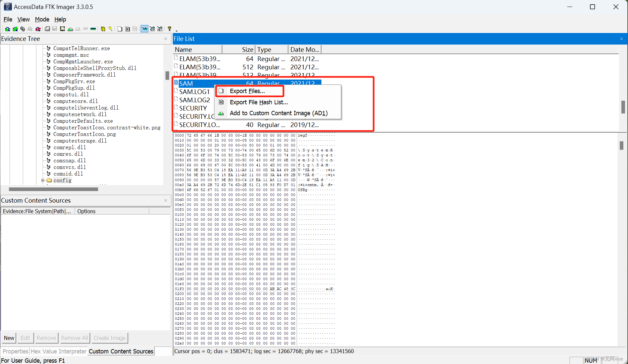
Task: Click the Export File Hash List toolbar icon
Action: coord(128,29)
